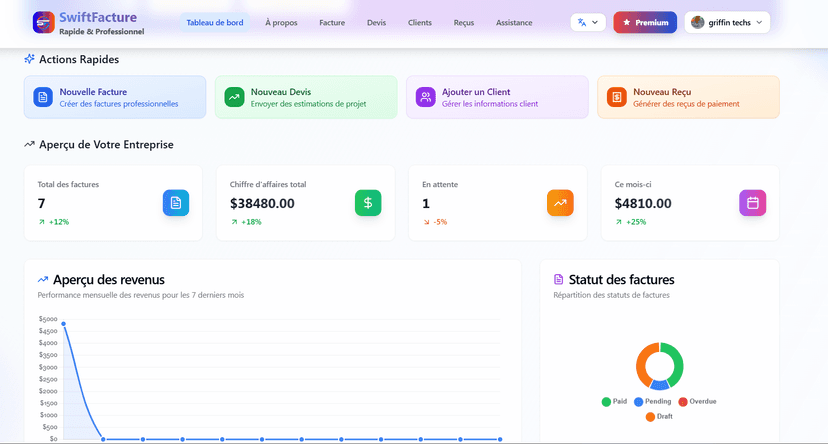Viewport: 828px width, 444px height.
Task: Click the +18% growth indicator
Action: click(x=246, y=222)
